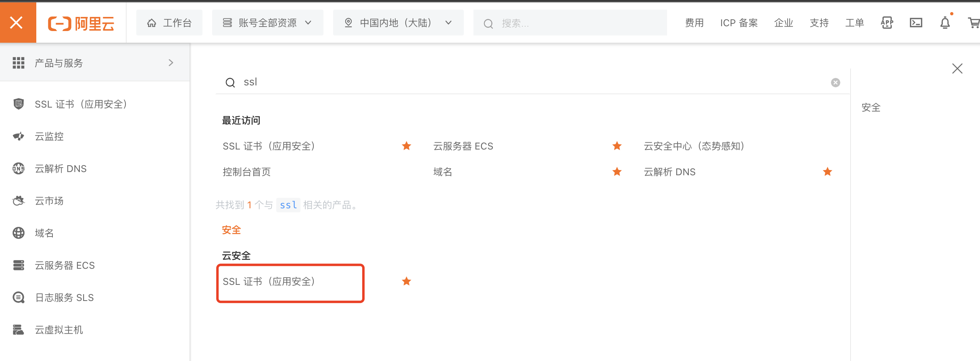The width and height of the screenshot is (980, 361).
Task: Expand the 账号全部资源 dropdown
Action: (268, 23)
